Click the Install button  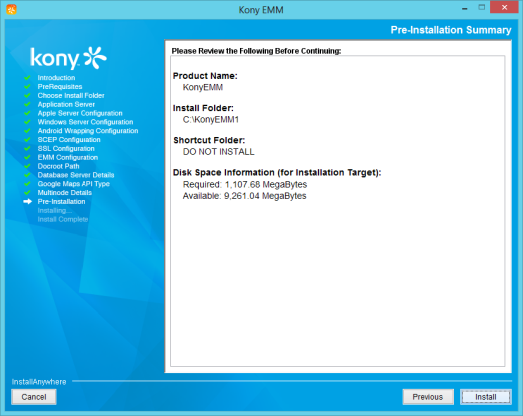point(486,397)
